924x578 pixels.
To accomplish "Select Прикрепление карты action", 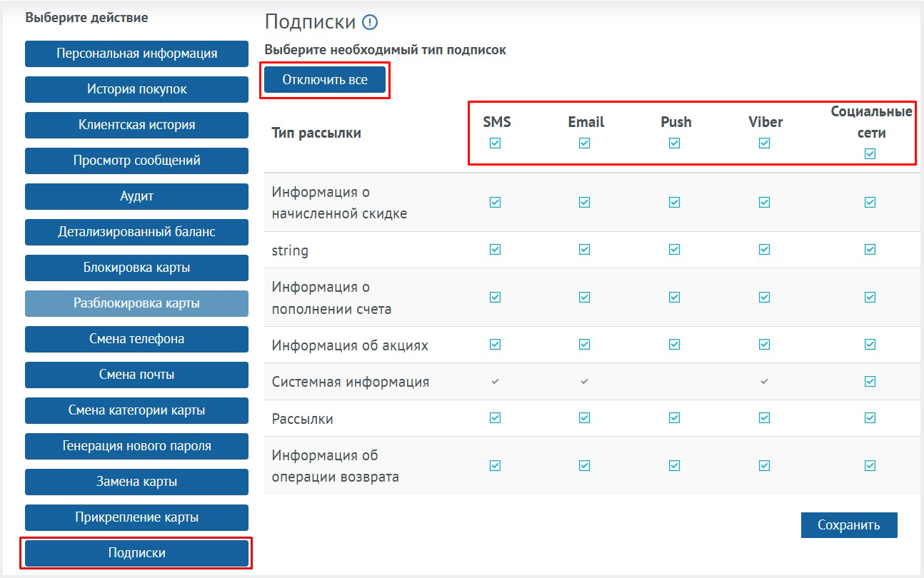I will coord(137,517).
